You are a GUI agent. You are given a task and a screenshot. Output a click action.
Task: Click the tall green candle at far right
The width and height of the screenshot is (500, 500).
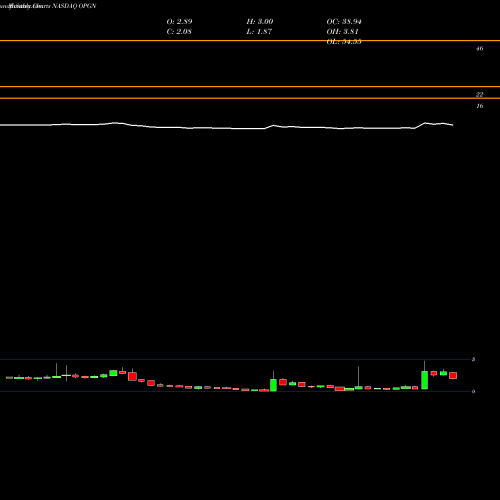click(x=424, y=380)
